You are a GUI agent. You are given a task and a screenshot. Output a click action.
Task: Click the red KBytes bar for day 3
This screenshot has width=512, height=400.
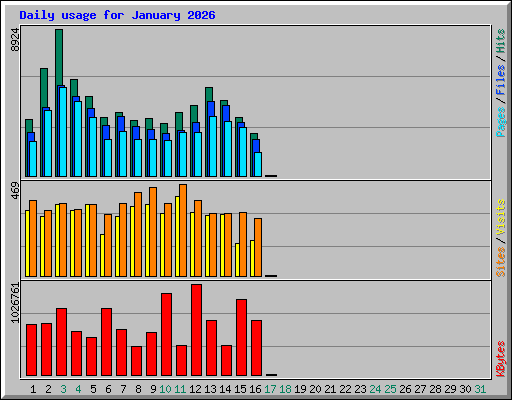[x=62, y=342]
